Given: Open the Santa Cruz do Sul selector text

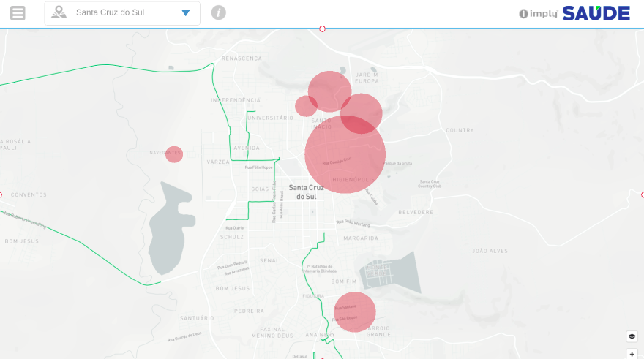Looking at the screenshot, I should click(x=110, y=13).
